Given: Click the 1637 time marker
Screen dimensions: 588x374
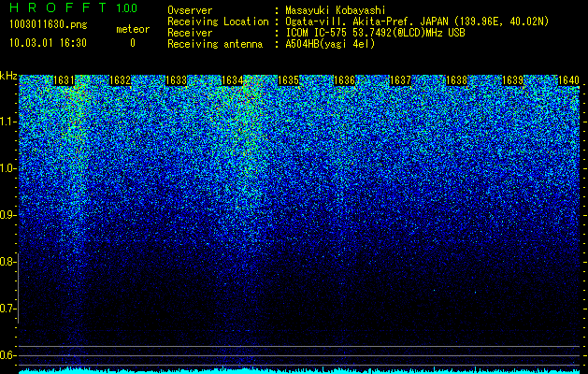Looking at the screenshot, I should pos(400,80).
